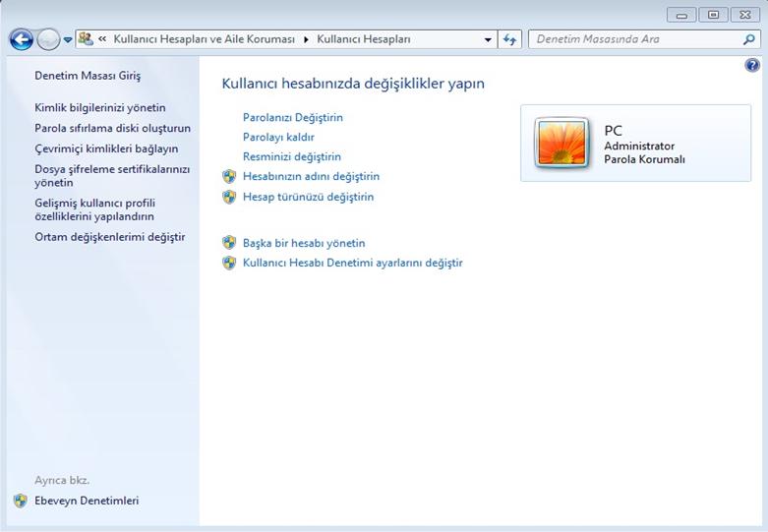Open help with the blue question mark
Image resolution: width=768 pixels, height=532 pixels.
pos(752,65)
